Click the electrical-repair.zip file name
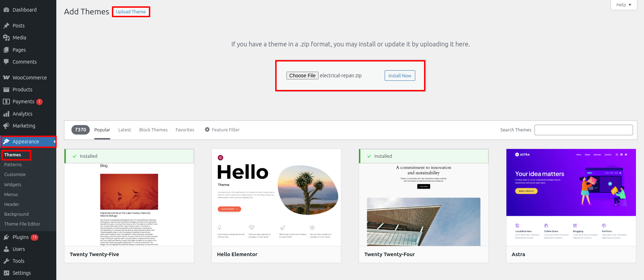Image resolution: width=644 pixels, height=280 pixels. 341,76
